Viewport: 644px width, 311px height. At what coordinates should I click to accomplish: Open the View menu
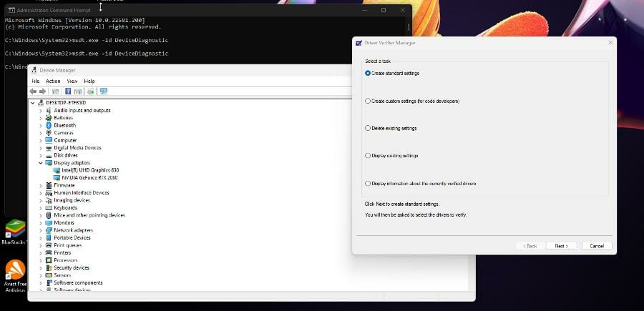point(72,82)
